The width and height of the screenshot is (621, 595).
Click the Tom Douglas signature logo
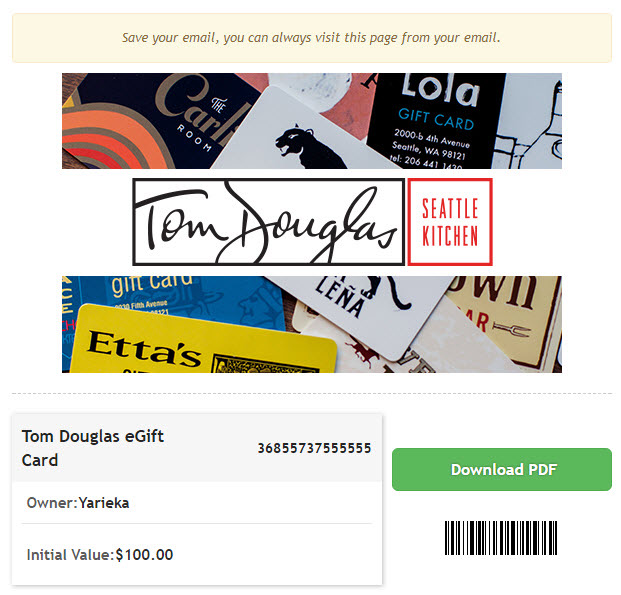pos(269,222)
